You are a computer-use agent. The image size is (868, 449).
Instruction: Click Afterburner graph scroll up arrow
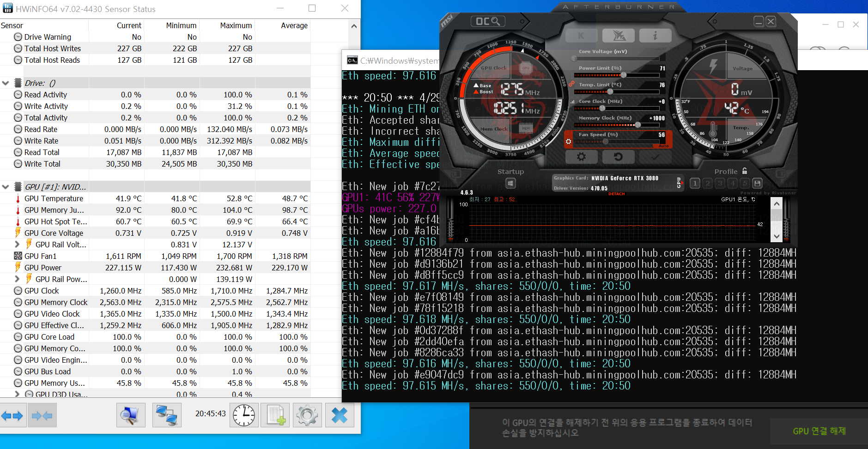[777, 204]
